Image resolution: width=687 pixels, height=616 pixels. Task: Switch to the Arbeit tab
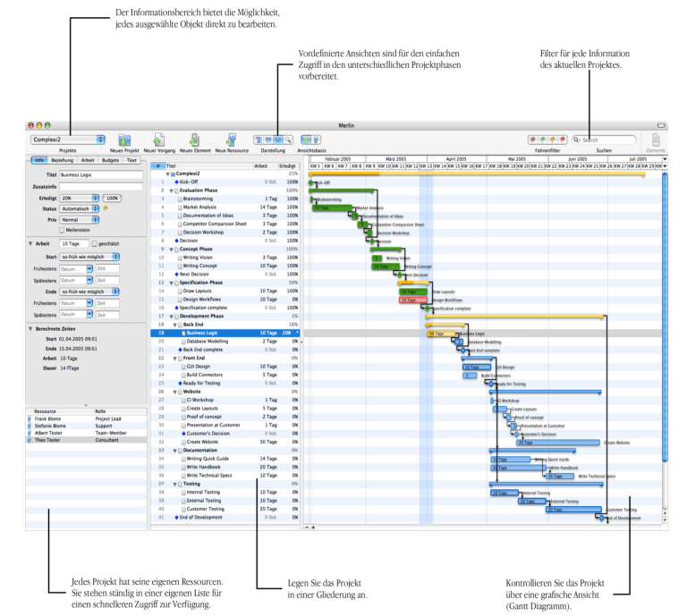pyautogui.click(x=88, y=160)
